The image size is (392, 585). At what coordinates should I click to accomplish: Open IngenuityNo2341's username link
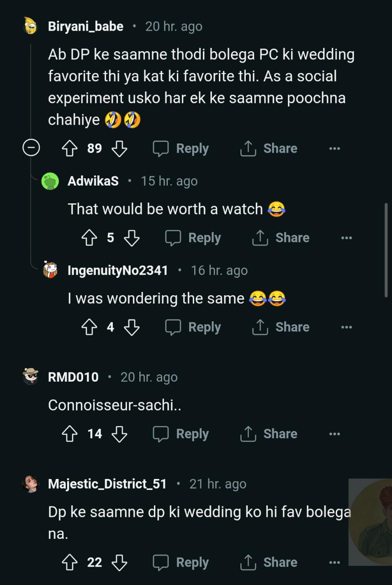coord(118,271)
